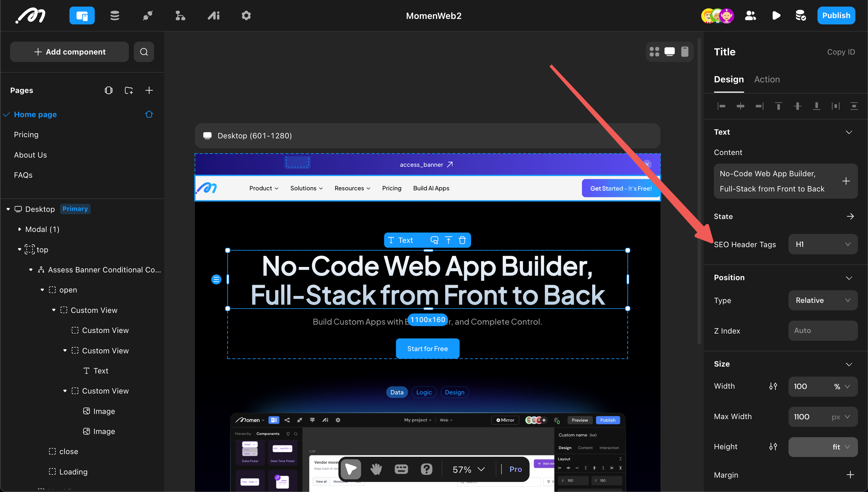Click the preview play icon
Image resolution: width=868 pixels, height=492 pixels.
(x=776, y=16)
